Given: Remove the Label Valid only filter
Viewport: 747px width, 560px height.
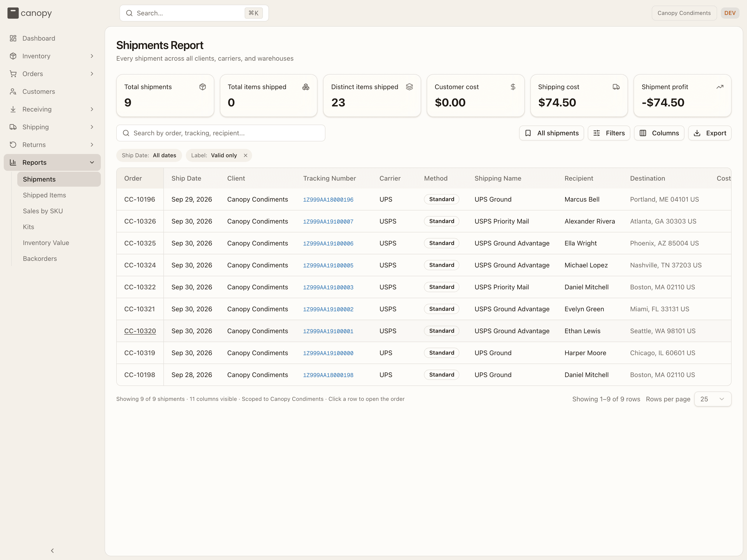Looking at the screenshot, I should tap(246, 155).
